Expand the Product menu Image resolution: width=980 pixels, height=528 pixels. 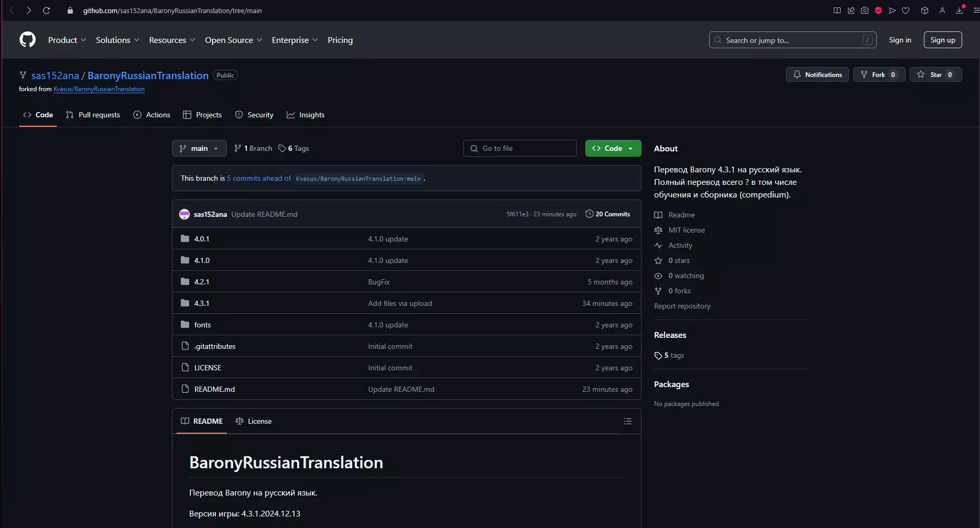tap(67, 40)
